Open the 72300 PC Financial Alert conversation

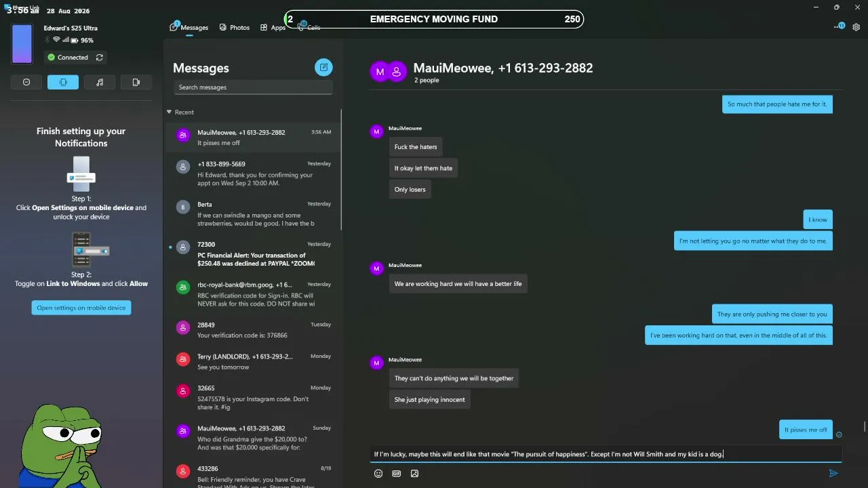click(x=252, y=254)
